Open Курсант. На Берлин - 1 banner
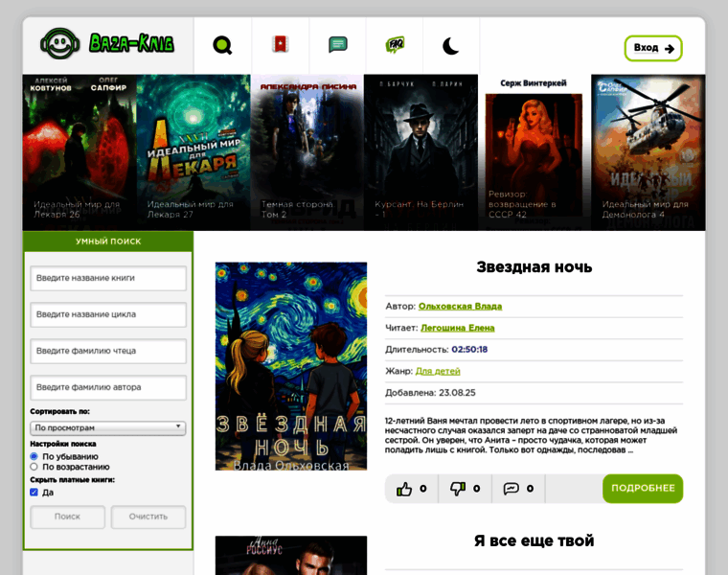728x575 pixels. point(421,152)
